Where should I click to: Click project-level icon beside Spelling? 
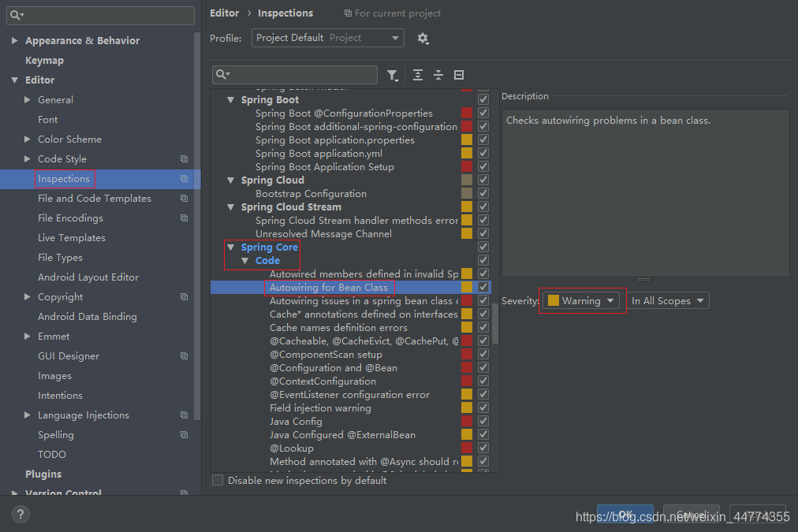tap(185, 435)
